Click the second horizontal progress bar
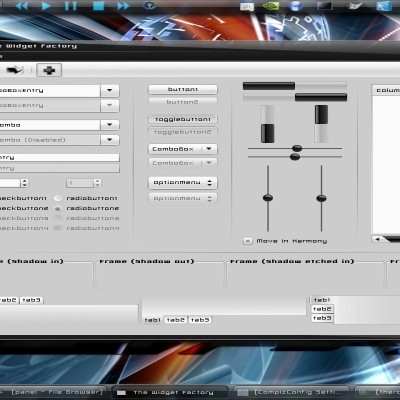This screenshot has height=400, width=400. pyautogui.click(x=295, y=97)
